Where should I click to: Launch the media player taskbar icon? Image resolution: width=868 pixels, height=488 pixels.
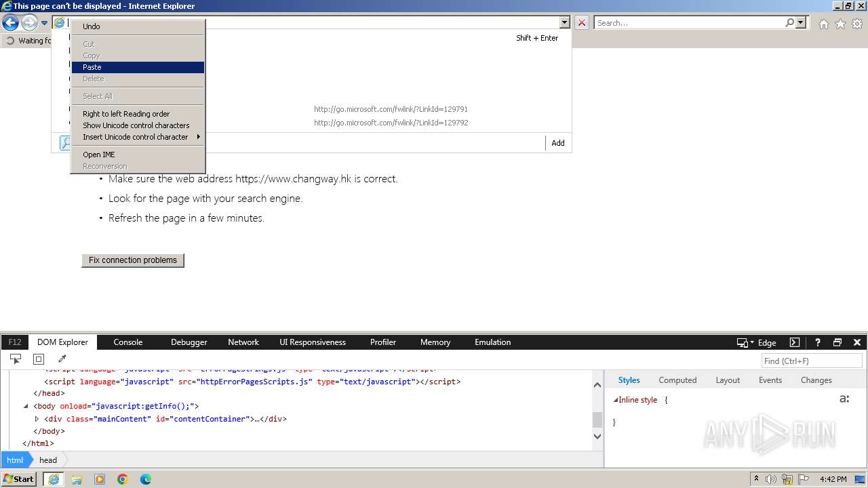[100, 479]
